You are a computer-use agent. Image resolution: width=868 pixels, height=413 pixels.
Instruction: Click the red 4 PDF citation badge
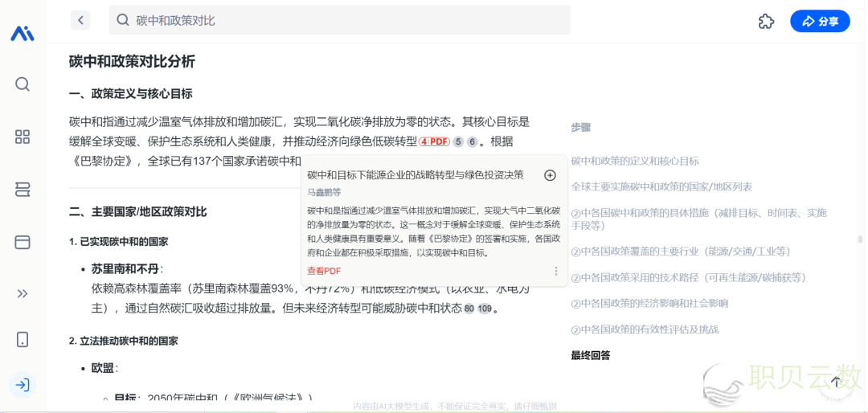pos(434,141)
